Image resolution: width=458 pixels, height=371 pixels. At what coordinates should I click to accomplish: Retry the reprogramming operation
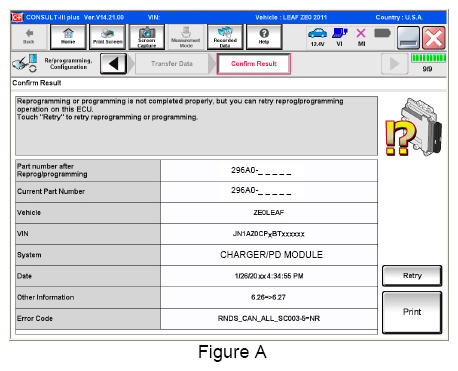pos(412,276)
